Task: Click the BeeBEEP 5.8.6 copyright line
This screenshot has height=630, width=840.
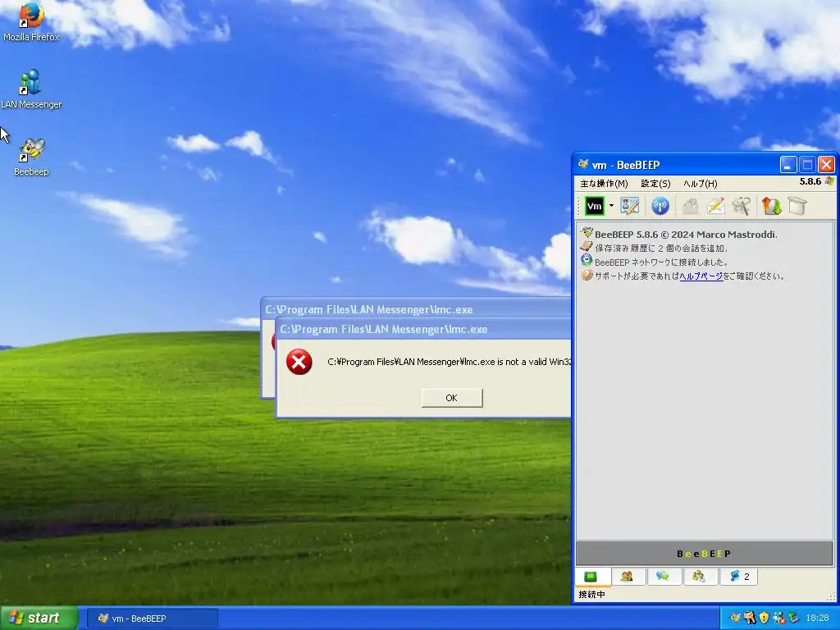Action: 686,235
